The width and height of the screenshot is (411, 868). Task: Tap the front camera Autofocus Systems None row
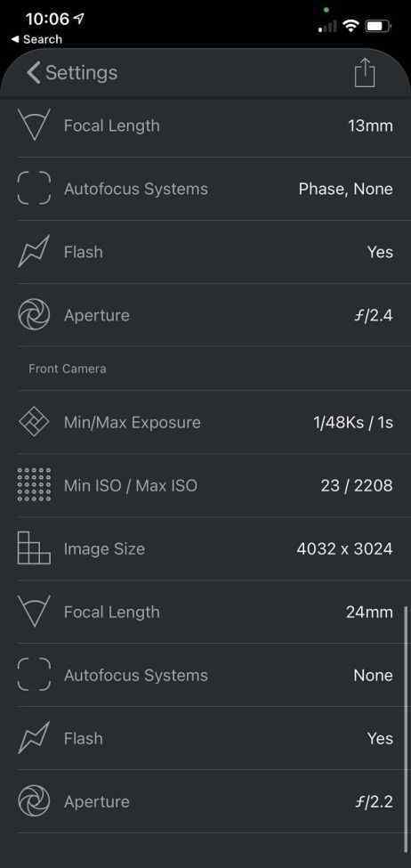point(205,675)
